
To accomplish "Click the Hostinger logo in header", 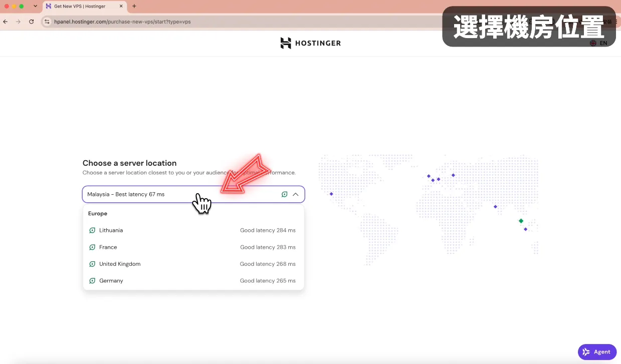I will [310, 43].
